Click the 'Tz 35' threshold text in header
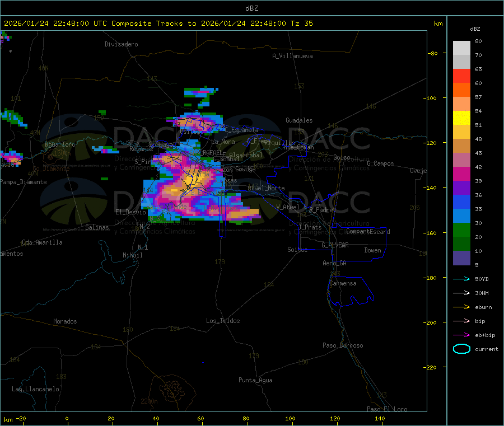 (301, 24)
